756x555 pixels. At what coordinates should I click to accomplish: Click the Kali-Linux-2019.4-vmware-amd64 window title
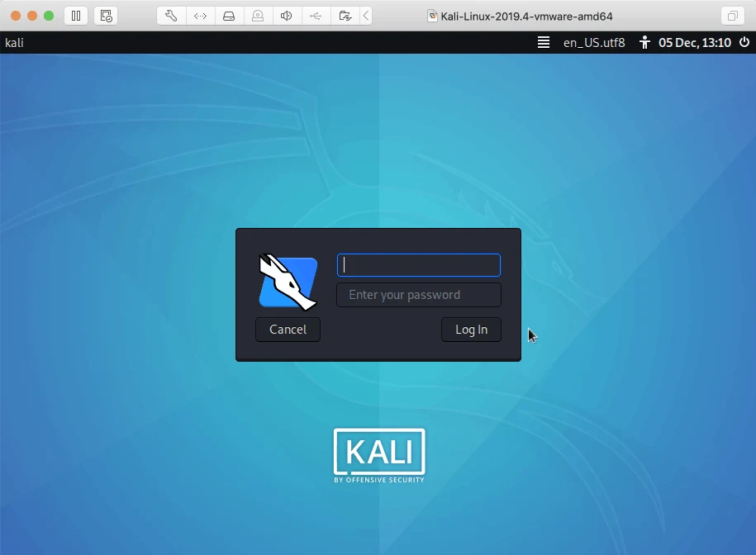[x=526, y=16]
